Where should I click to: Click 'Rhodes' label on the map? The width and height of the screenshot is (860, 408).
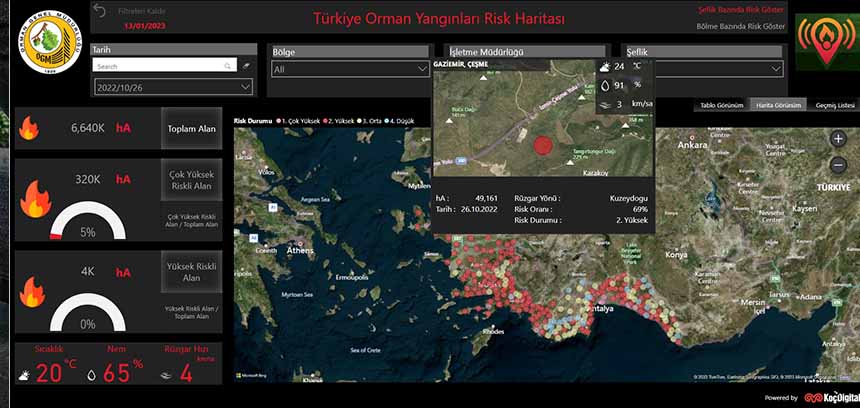click(493, 332)
